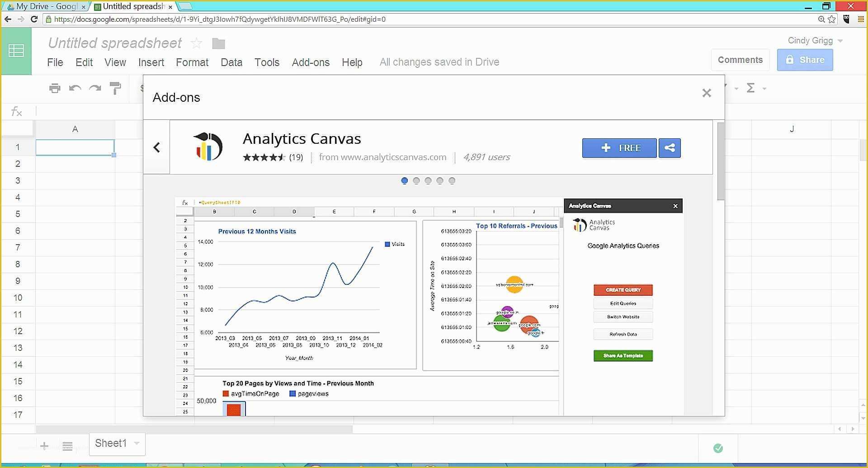Expand the Cindy Grigg account dropdown
Screen dimensions: 868x468
(x=840, y=41)
